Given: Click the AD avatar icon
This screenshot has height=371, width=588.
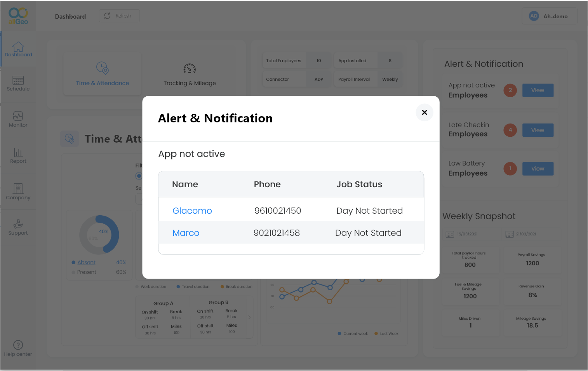Looking at the screenshot, I should coord(534,16).
